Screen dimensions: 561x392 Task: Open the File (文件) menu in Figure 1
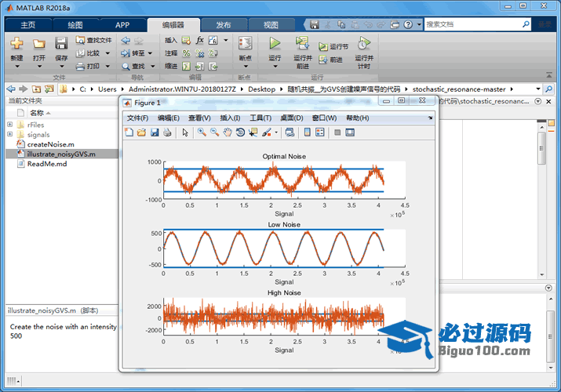click(138, 118)
